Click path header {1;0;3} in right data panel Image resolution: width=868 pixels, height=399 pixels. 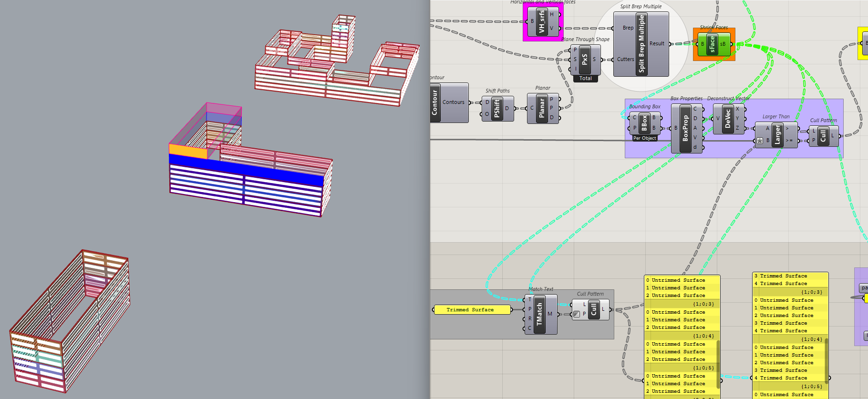tap(812, 292)
